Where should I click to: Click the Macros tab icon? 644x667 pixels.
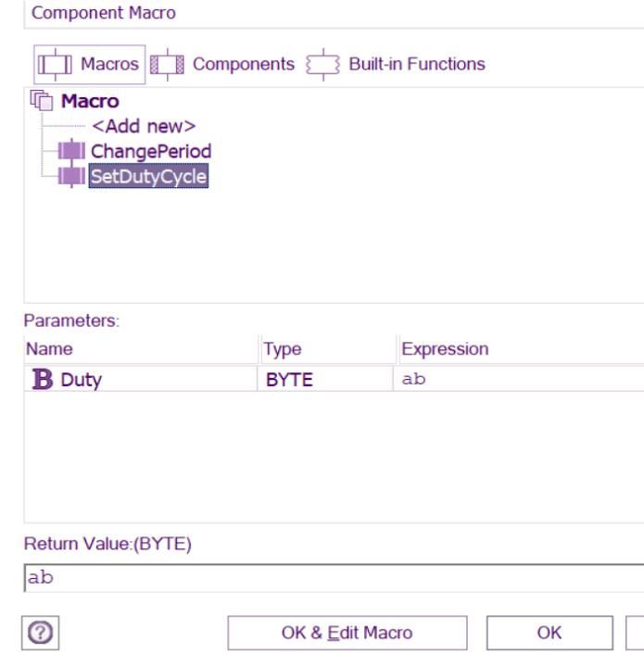[54, 65]
